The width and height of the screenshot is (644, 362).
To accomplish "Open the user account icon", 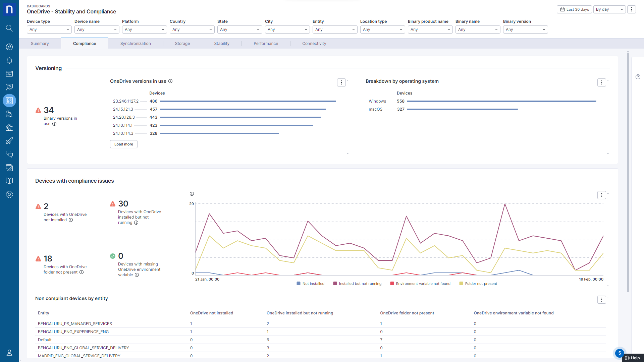I will (x=9, y=353).
